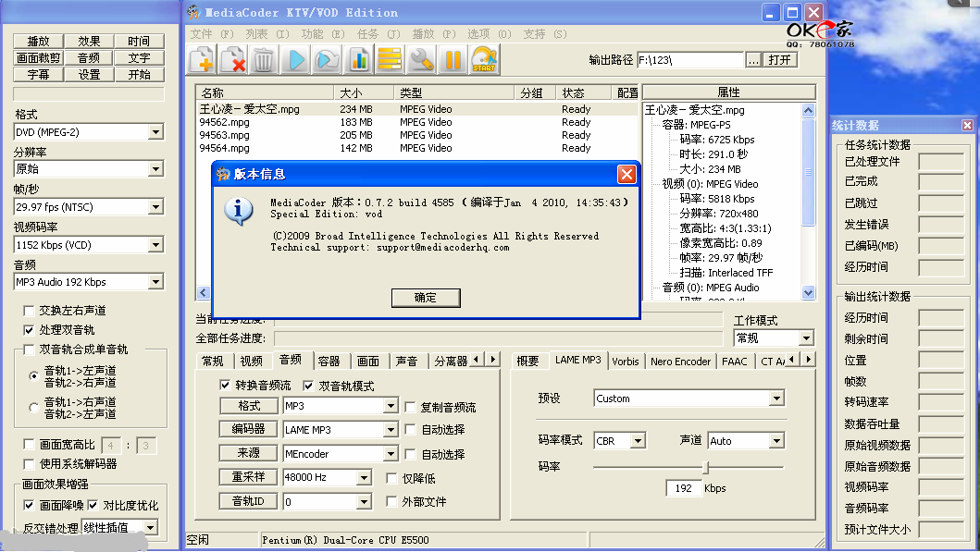This screenshot has height=552, width=980.
Task: Enable 交换左右声道 checkbox
Action: 29,311
